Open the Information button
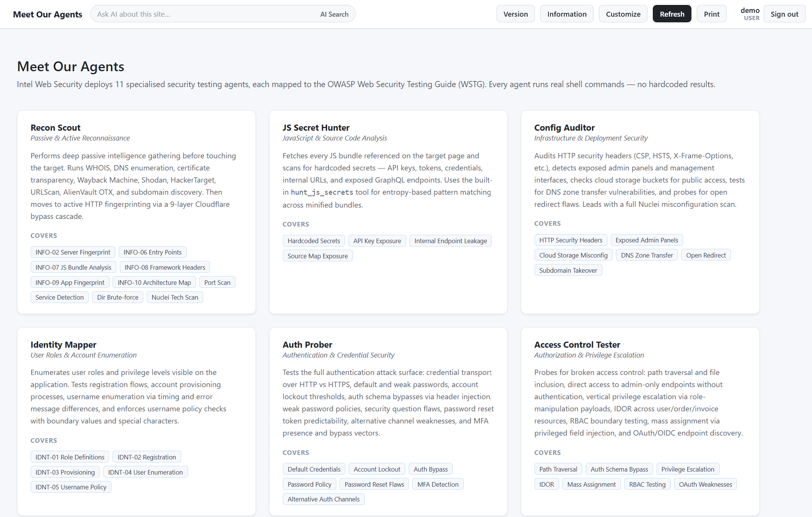Viewport: 812px width, 517px height. (x=567, y=14)
